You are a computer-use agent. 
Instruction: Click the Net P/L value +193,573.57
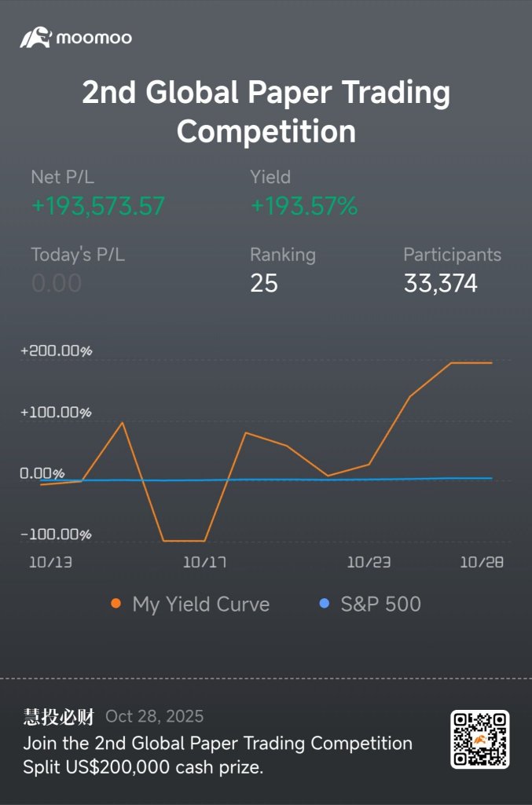98,206
